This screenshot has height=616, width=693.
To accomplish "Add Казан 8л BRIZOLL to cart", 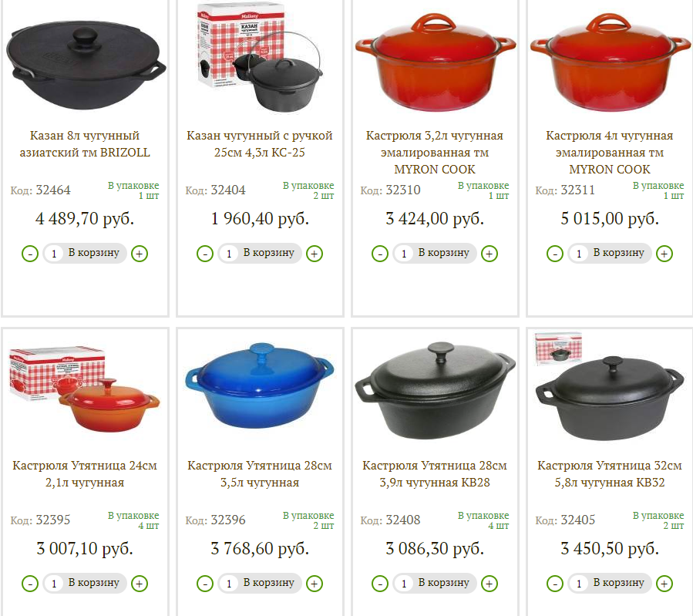I will click(94, 253).
